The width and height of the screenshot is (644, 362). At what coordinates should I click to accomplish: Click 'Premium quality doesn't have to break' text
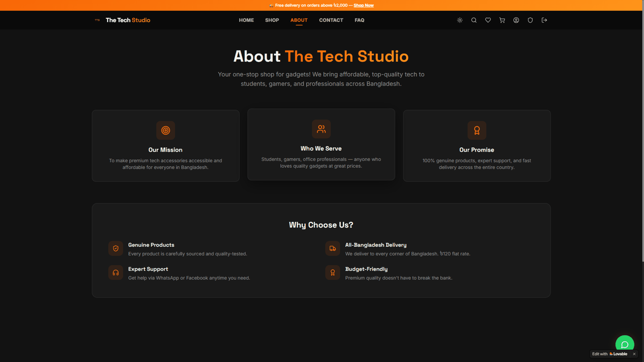(399, 278)
